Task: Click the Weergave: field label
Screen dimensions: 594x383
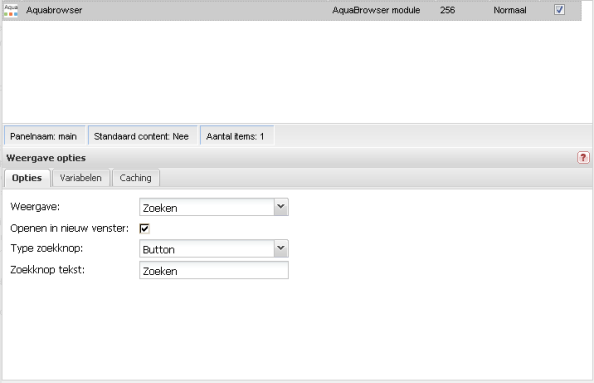Action: [x=35, y=207]
